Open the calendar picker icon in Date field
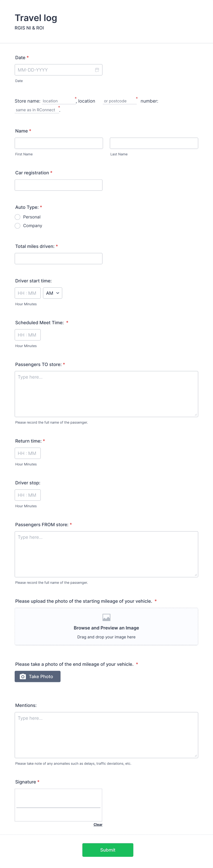Viewport: 213px width, 868px height. pyautogui.click(x=97, y=70)
